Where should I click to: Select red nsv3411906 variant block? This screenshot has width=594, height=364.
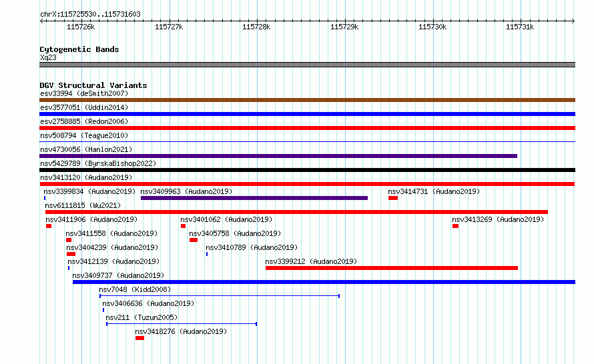tap(49, 226)
